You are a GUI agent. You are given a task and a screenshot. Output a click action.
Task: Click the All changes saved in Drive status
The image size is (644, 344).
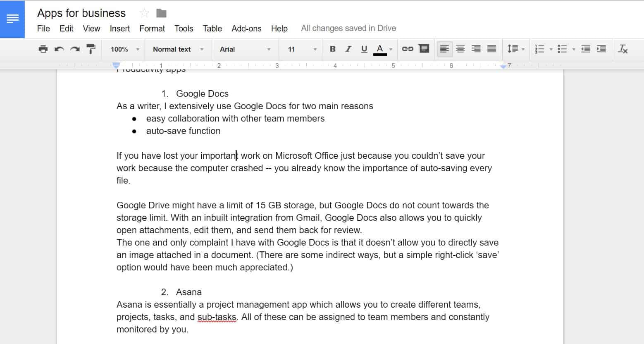point(348,28)
